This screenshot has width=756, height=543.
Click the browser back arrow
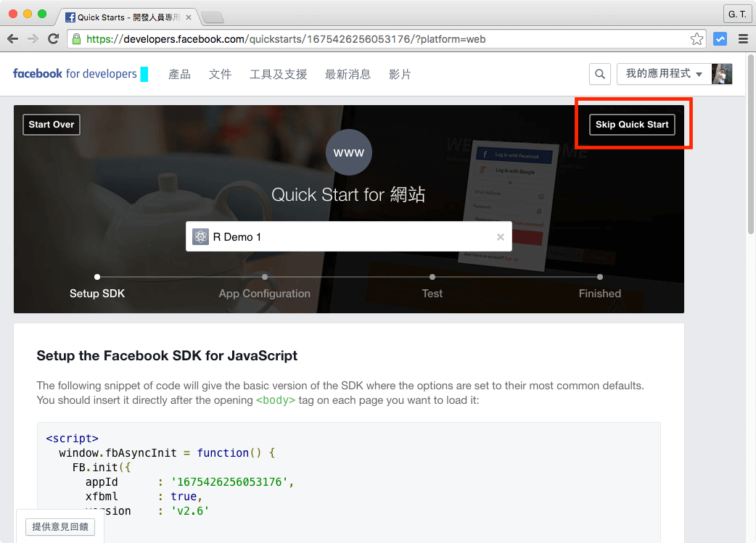click(13, 39)
